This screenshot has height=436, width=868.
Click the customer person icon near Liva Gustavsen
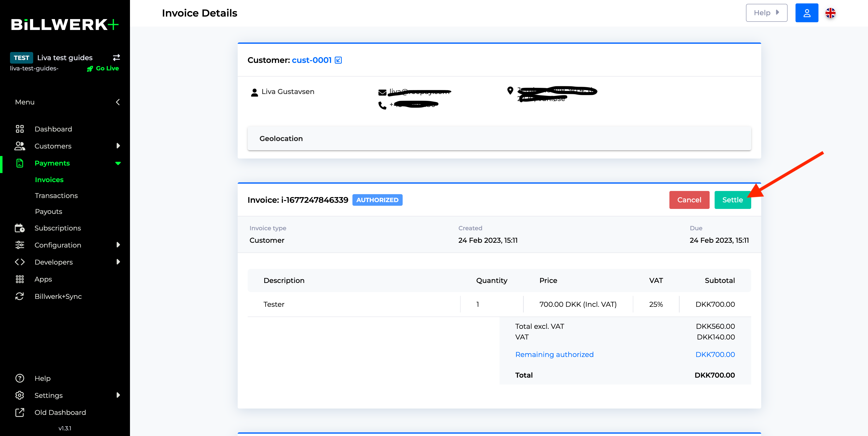[x=254, y=92]
